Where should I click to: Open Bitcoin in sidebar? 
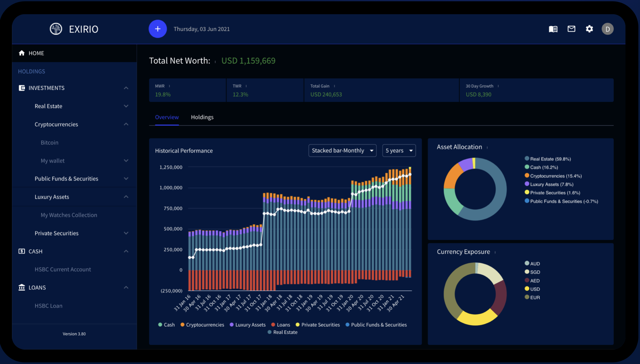49,142
